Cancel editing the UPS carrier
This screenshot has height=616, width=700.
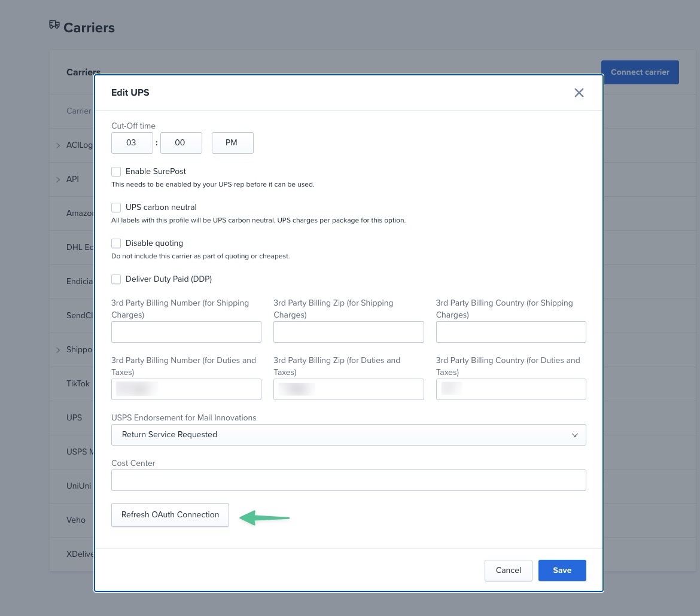[508, 570]
